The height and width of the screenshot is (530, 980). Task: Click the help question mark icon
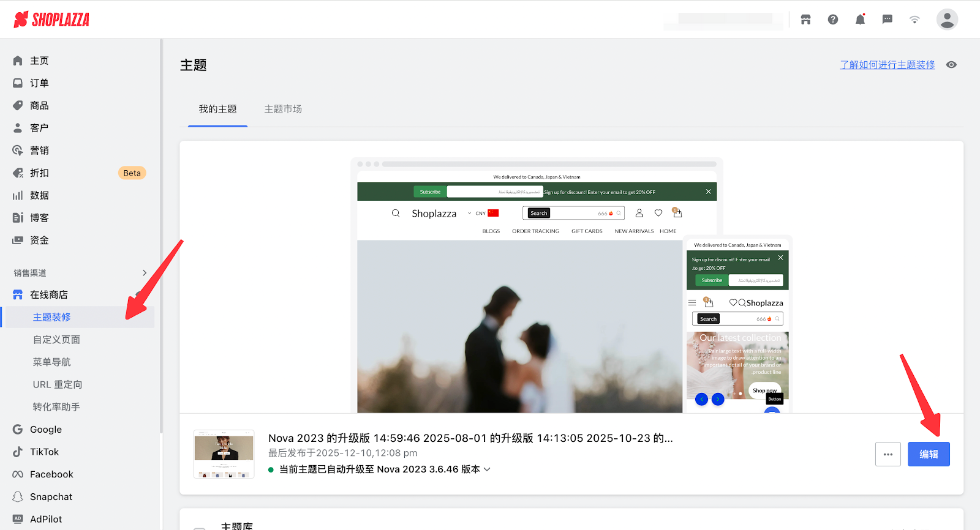click(x=833, y=20)
